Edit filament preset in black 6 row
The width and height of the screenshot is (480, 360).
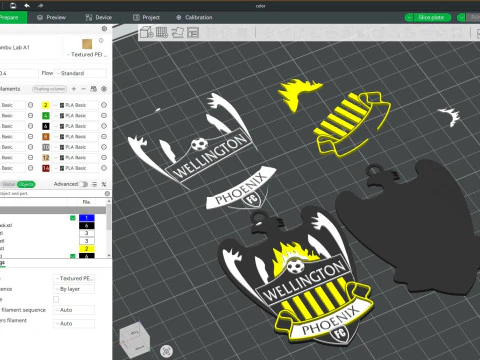[104, 126]
